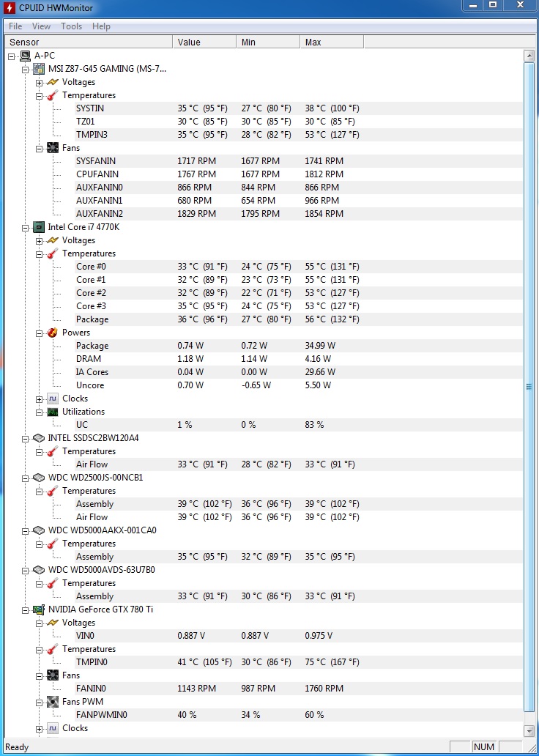The width and height of the screenshot is (539, 756).
Task: Select the A-PC computer icon
Action: pos(25,56)
